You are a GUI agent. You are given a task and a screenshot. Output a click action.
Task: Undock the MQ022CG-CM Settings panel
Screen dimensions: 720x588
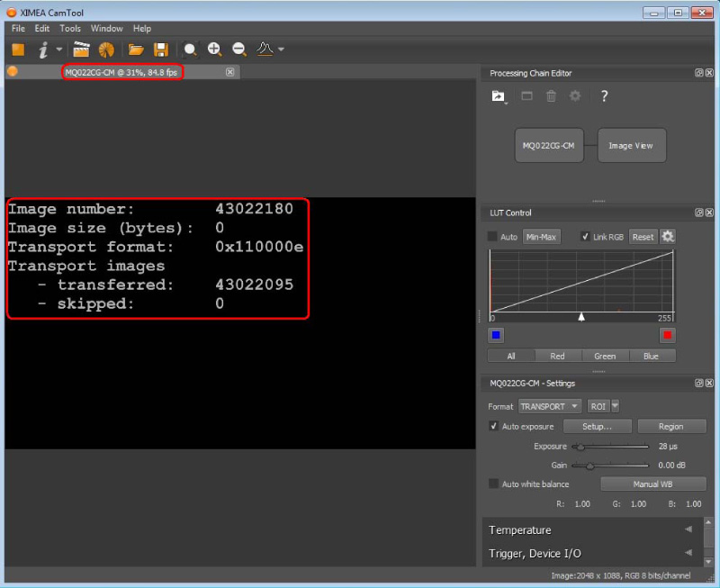click(698, 383)
